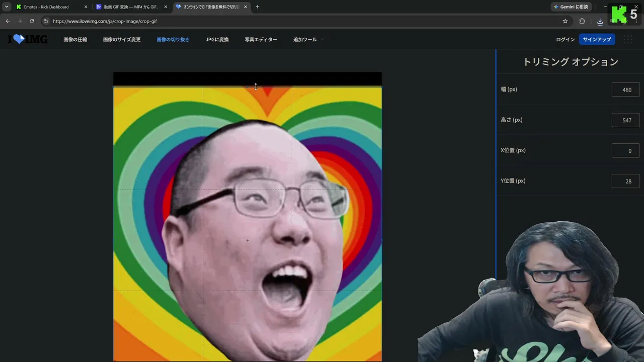Go to the iLoveIMG home logo

28,39
